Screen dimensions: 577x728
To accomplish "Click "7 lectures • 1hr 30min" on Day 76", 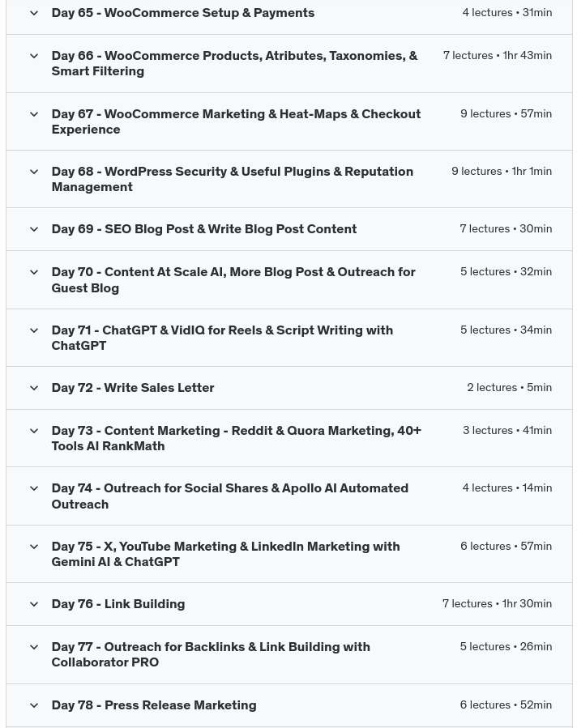I will tap(497, 604).
